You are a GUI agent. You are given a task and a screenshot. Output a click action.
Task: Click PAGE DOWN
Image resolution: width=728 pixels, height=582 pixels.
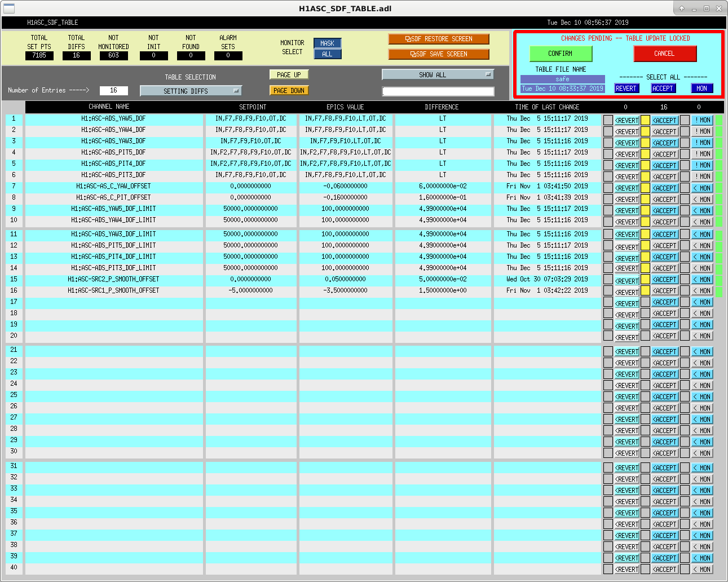[x=289, y=90]
